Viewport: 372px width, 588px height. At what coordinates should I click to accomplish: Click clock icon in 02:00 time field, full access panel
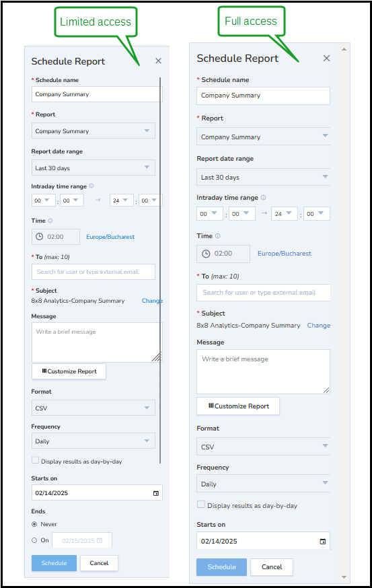coord(206,254)
